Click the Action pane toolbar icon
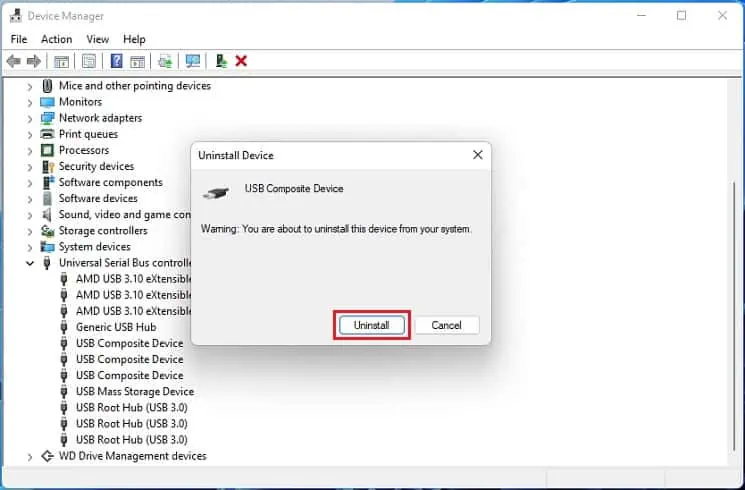This screenshot has height=490, width=745. [137, 61]
